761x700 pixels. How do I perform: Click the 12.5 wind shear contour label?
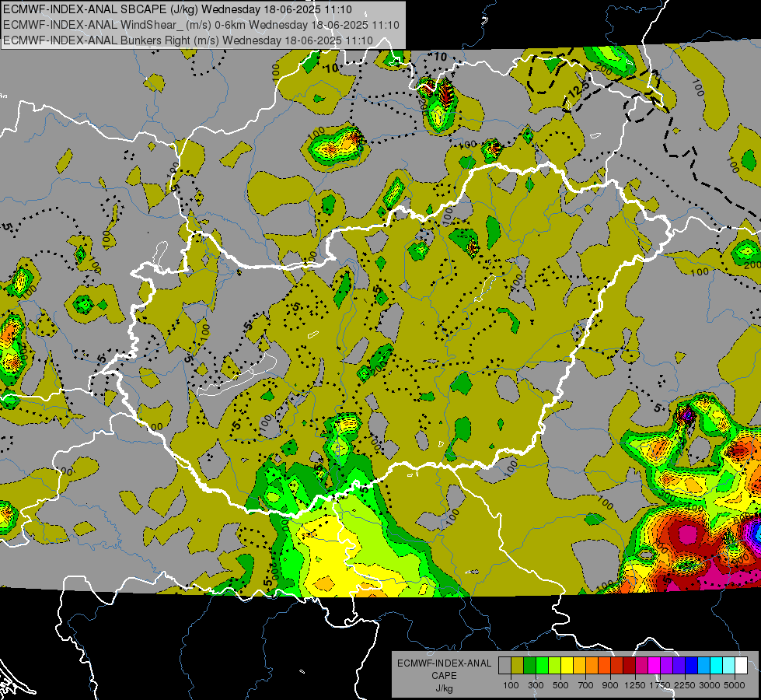578,89
